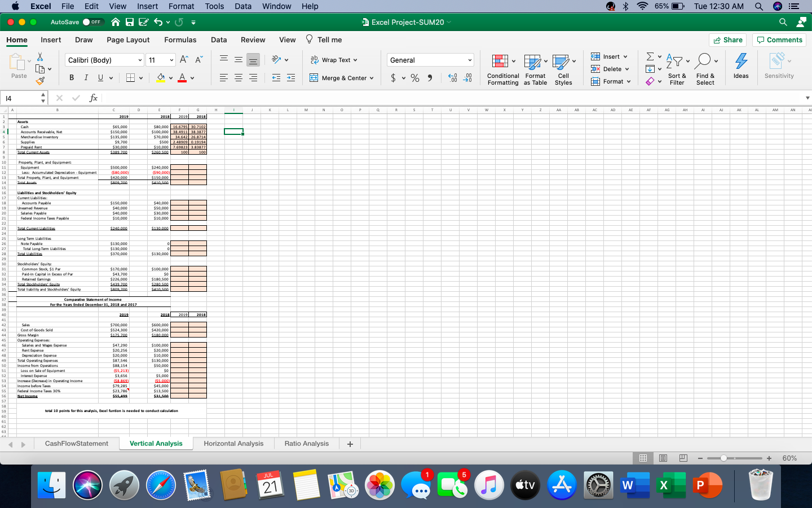Click the Ideas lightning bolt icon
Image resolution: width=812 pixels, height=508 pixels.
741,66
